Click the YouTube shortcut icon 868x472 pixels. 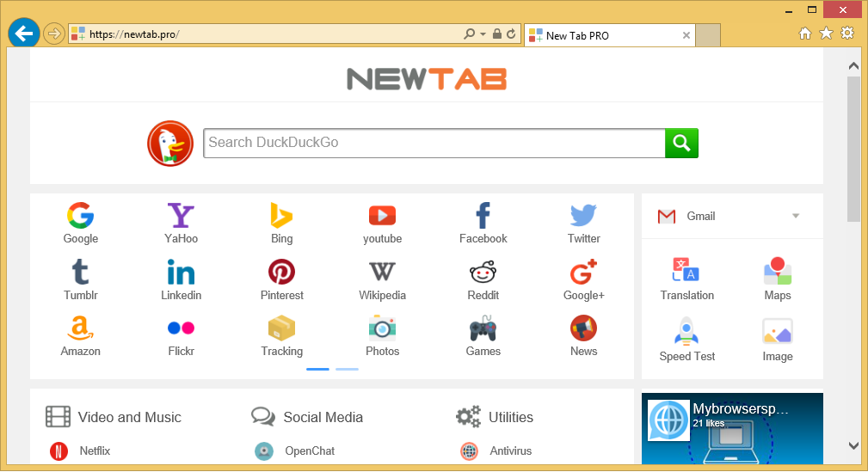[382, 216]
